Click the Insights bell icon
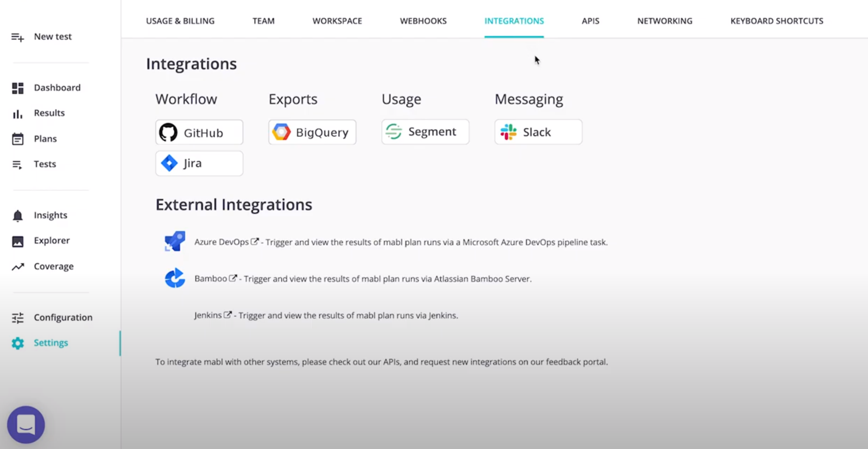Screen dimensions: 868x449 17,216
